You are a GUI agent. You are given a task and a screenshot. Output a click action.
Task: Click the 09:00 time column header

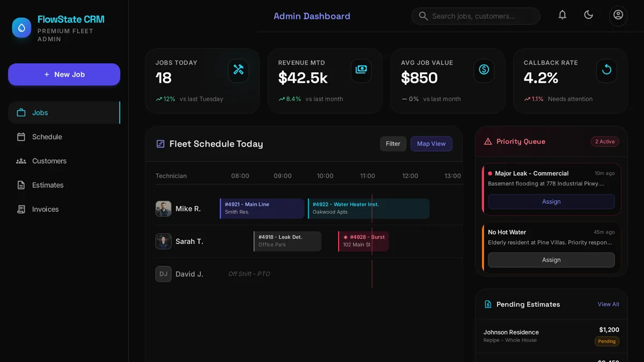point(283,176)
